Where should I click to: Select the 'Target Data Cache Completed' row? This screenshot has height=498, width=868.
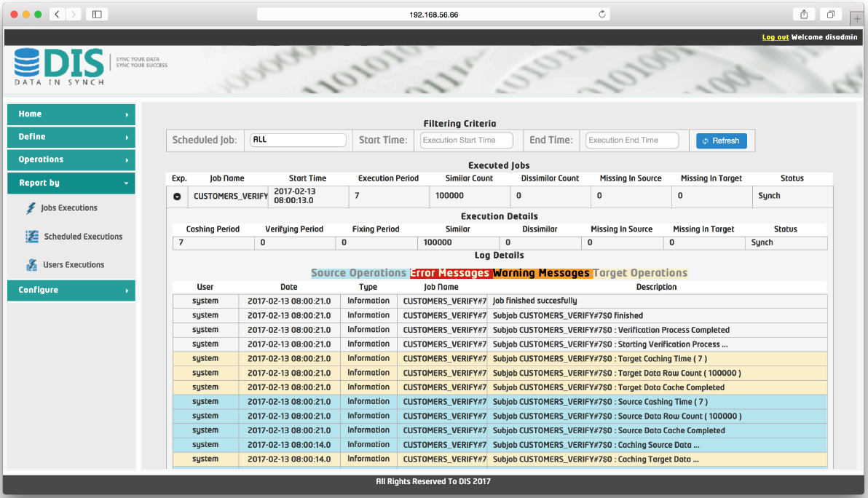click(x=500, y=388)
